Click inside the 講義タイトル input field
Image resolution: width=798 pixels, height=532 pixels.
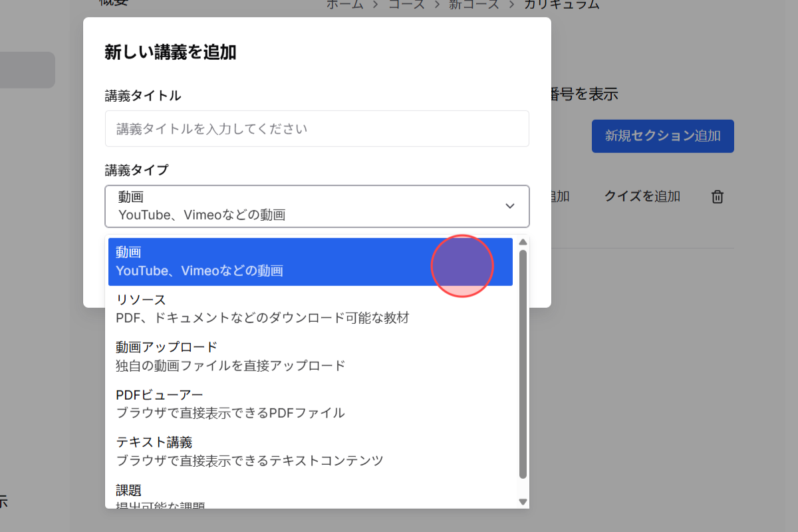(x=317, y=128)
